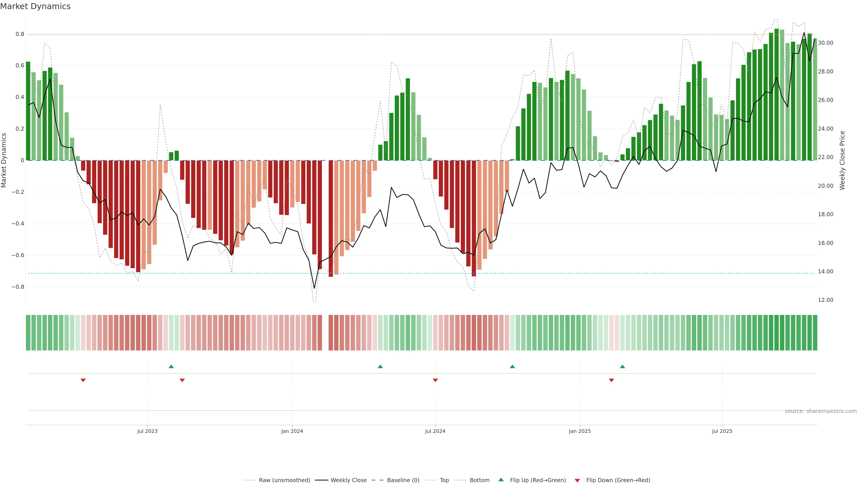The height and width of the screenshot is (488, 868).
Task: Click the red Flip Down triangle at Jul 2024
Action: [x=435, y=380]
